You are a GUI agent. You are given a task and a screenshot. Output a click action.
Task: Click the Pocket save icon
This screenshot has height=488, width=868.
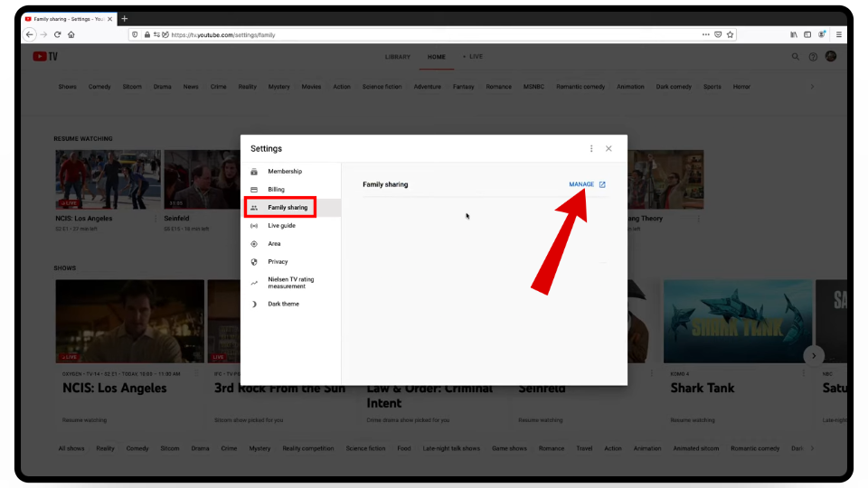(x=718, y=34)
